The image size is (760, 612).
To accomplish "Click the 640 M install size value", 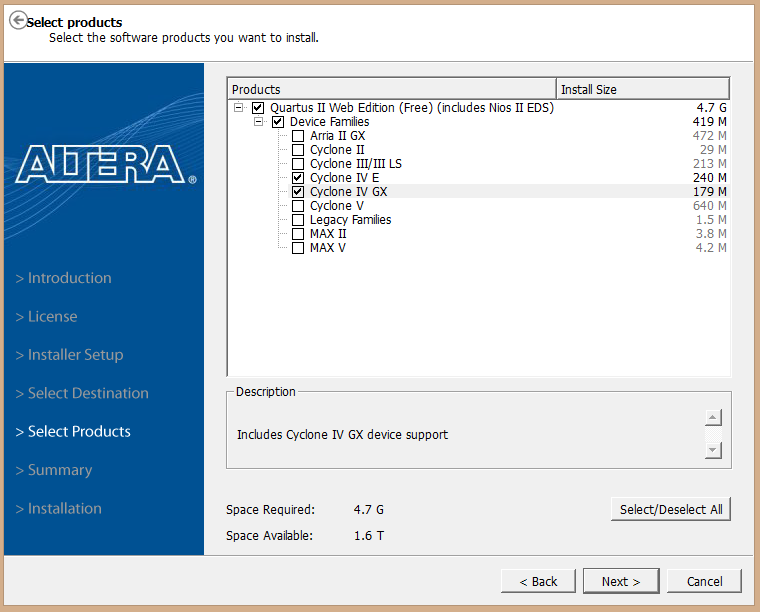I will (x=710, y=206).
